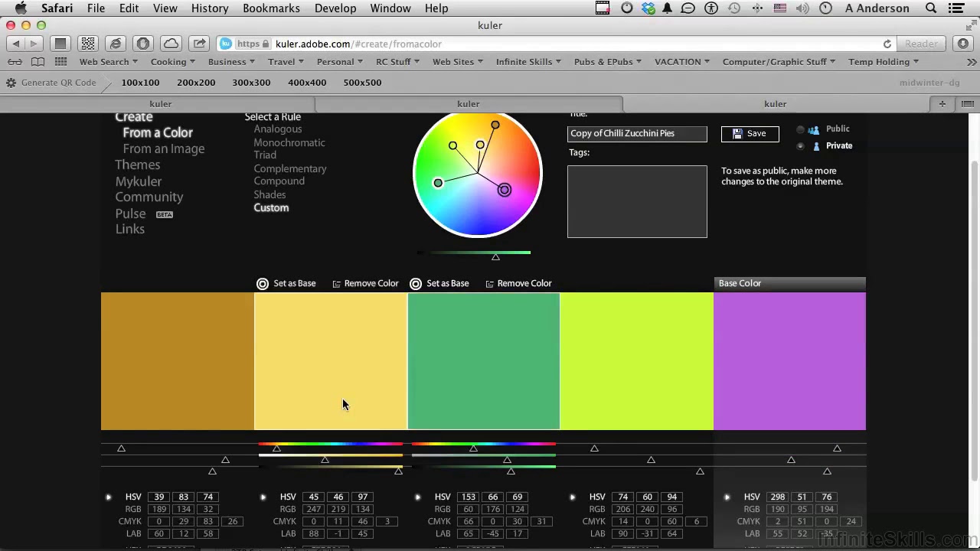Screen dimensions: 980x551
Task: Go back with the back arrow
Action: click(16, 44)
